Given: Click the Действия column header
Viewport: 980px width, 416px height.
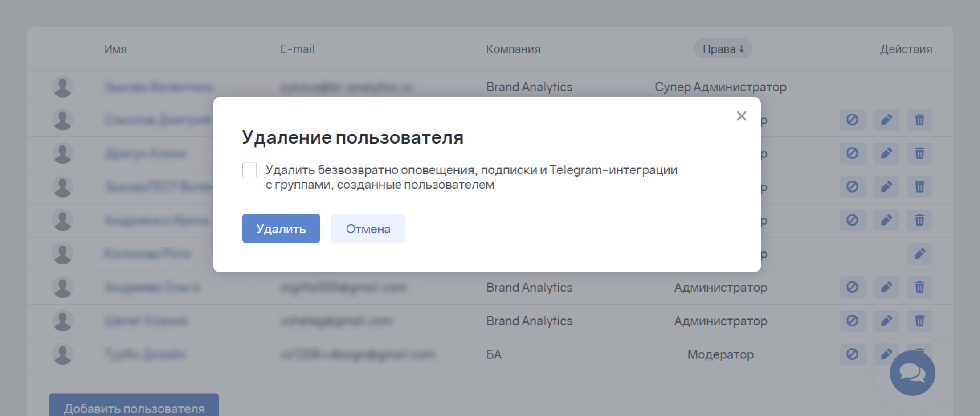Looking at the screenshot, I should point(906,49).
